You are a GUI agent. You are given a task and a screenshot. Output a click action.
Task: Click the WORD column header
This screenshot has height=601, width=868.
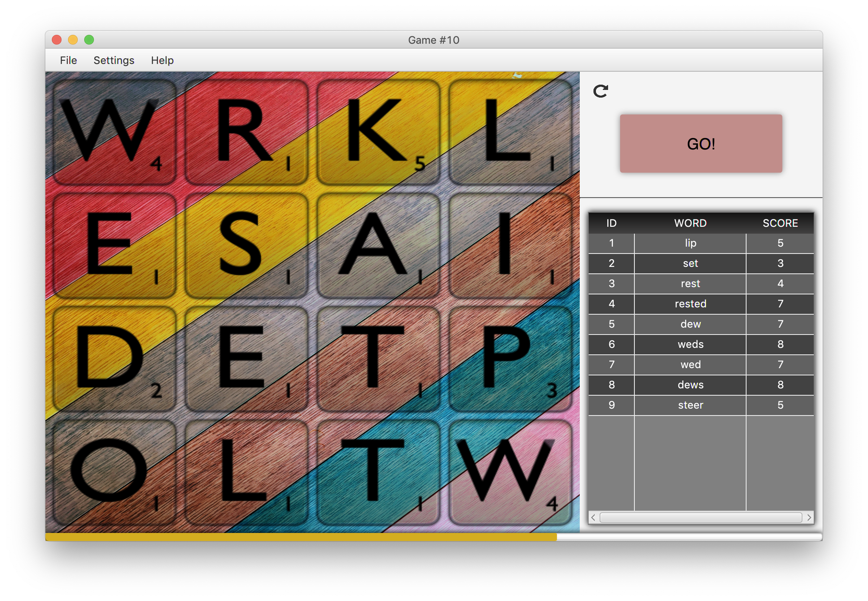point(690,223)
